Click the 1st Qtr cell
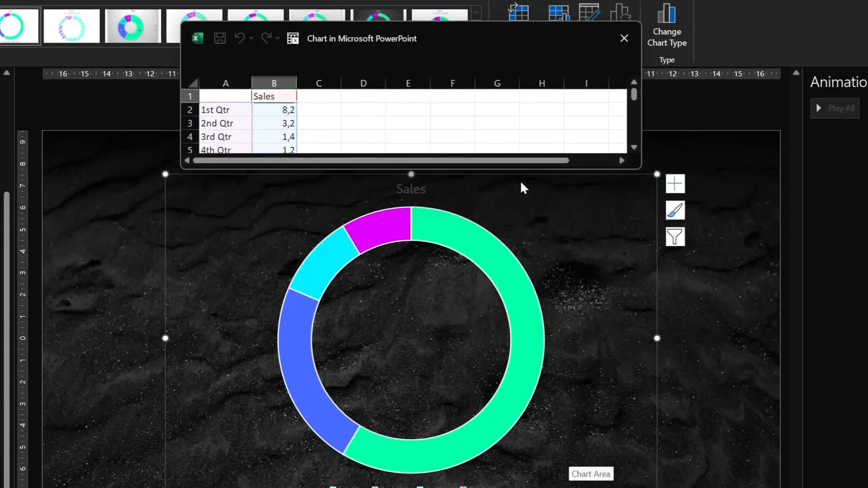 (226, 110)
